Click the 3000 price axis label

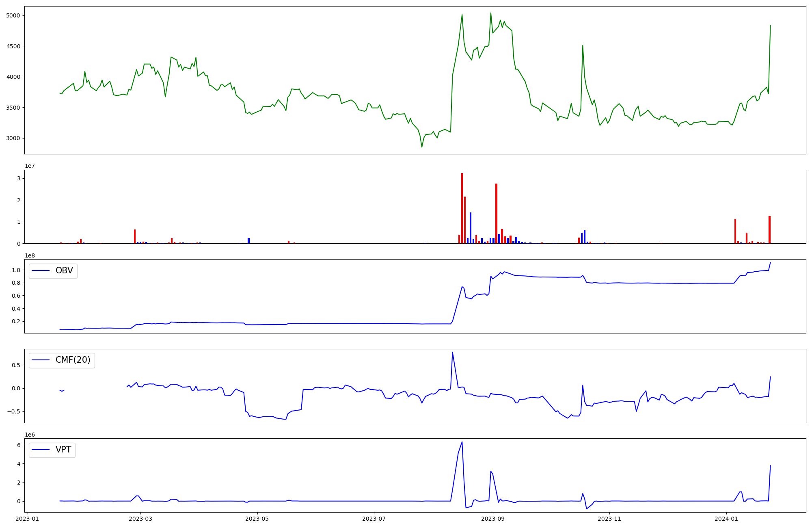click(x=14, y=138)
